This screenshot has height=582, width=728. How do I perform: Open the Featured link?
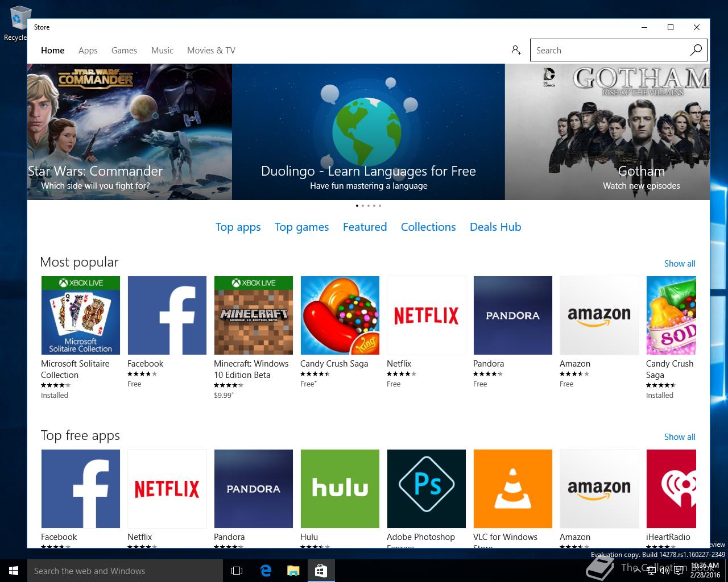(365, 227)
